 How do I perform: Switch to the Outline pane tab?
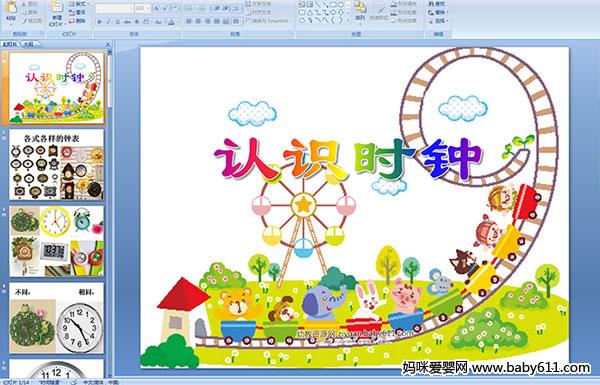coord(28,44)
